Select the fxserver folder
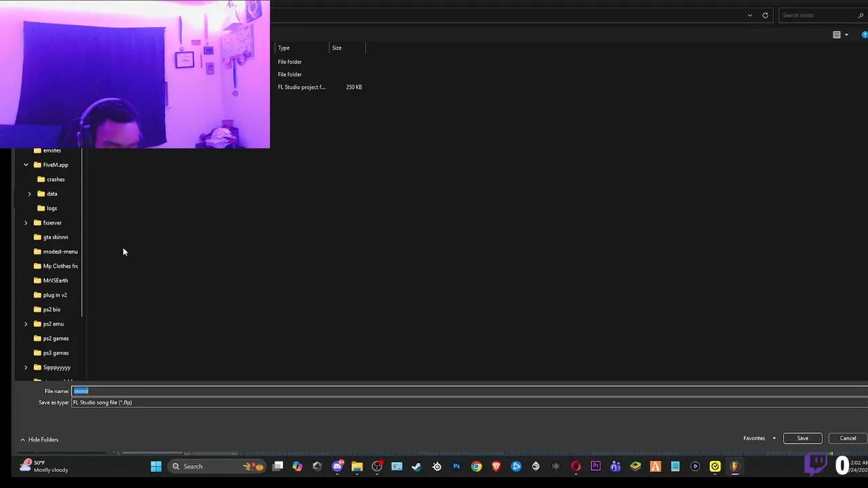The height and width of the screenshot is (488, 868). (47, 222)
